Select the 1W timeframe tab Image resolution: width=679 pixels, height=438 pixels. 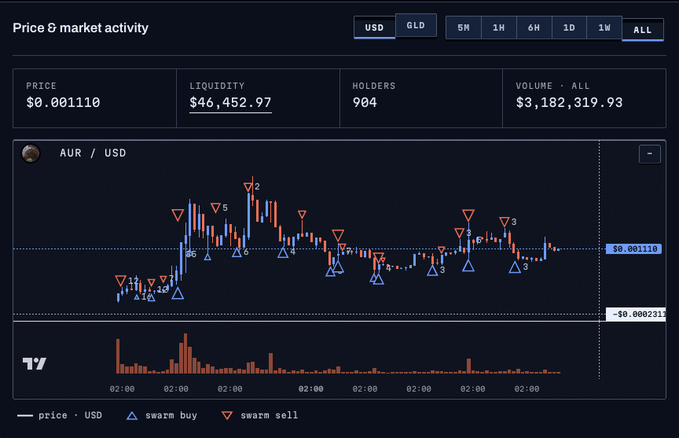(x=605, y=28)
